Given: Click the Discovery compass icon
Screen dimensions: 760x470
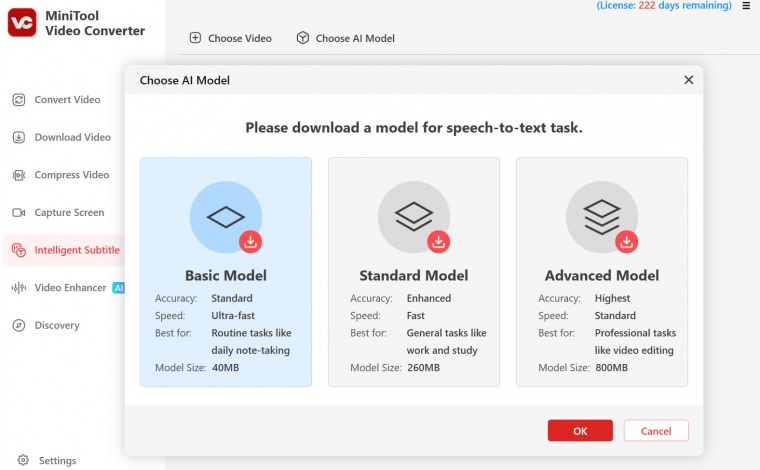Looking at the screenshot, I should pyautogui.click(x=19, y=325).
